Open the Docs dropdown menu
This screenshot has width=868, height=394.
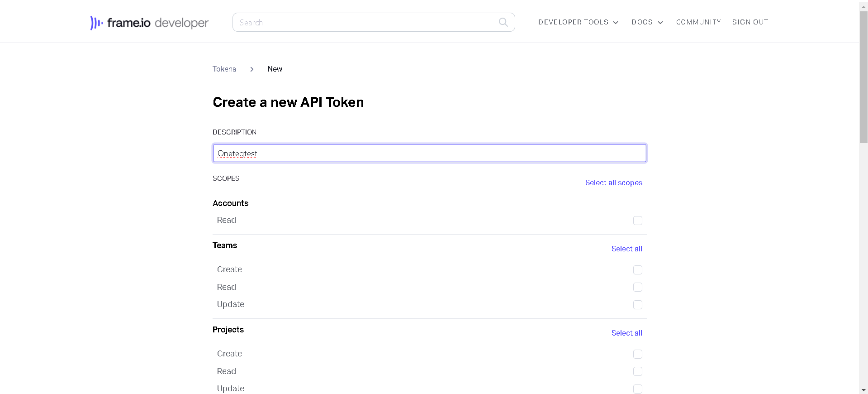point(647,22)
